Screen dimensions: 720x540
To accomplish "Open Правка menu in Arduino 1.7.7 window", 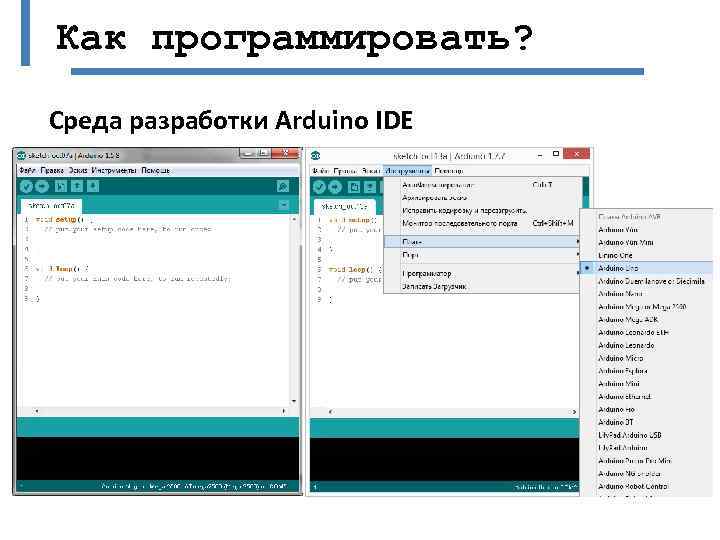I will [345, 171].
